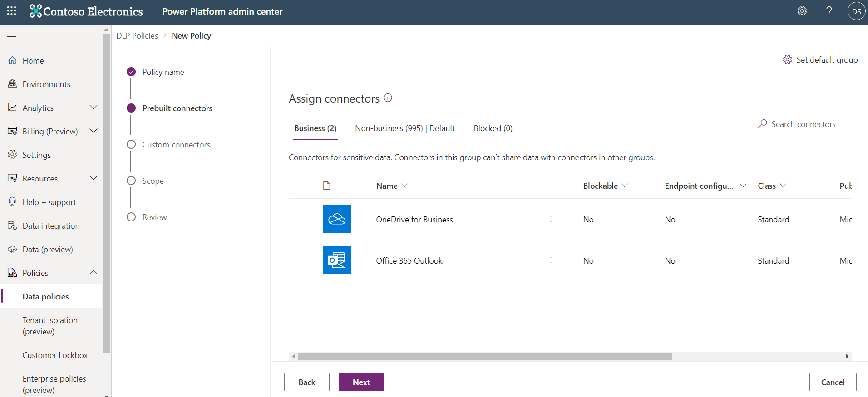Click the Settings gear icon in sidebar
The height and width of the screenshot is (397, 868).
tap(12, 155)
